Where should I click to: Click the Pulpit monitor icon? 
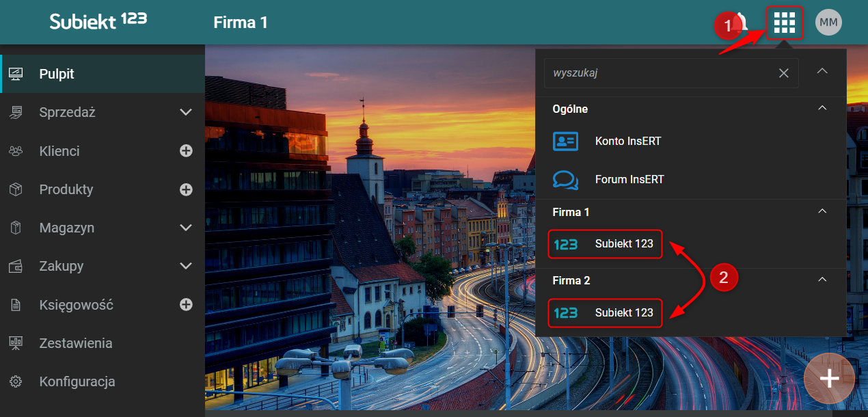(x=16, y=74)
